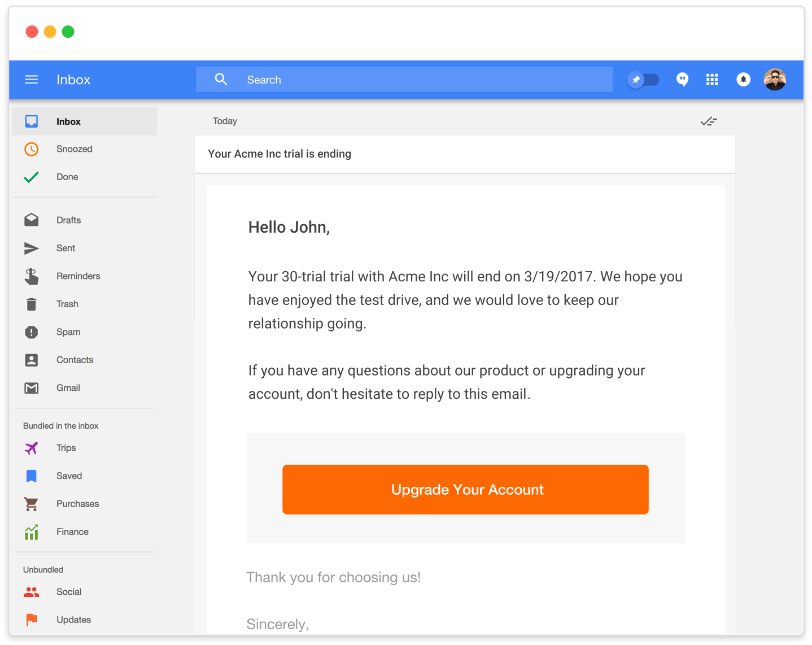This screenshot has height=645, width=812.
Task: Click the magnifying glass search icon
Action: (221, 80)
